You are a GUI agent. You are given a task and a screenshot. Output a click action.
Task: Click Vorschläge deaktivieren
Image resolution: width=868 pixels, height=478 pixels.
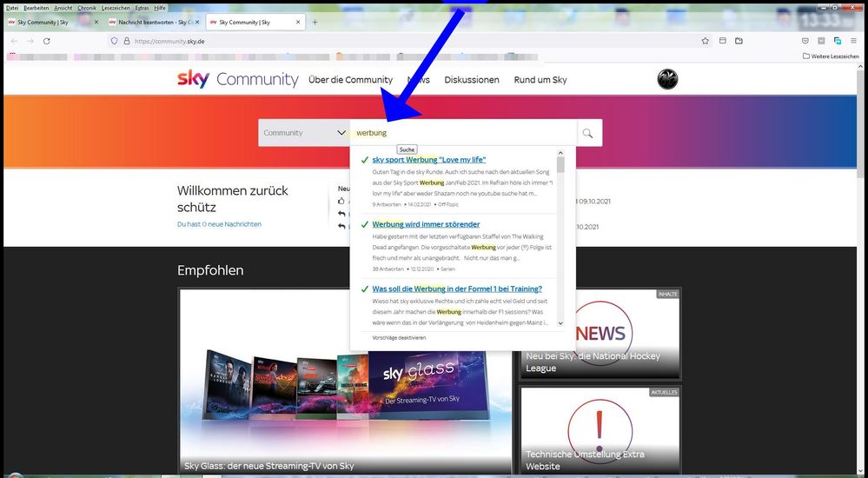[x=399, y=337]
